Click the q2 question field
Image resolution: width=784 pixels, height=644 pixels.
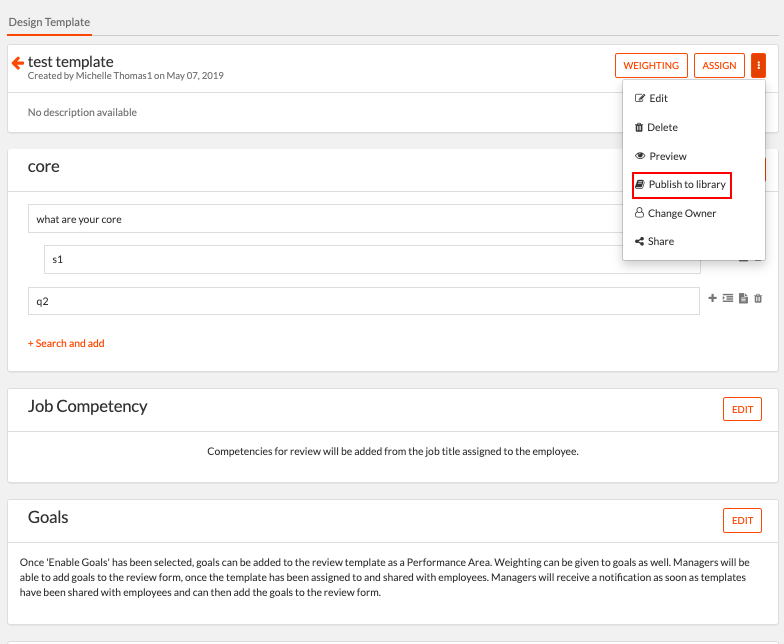[364, 301]
